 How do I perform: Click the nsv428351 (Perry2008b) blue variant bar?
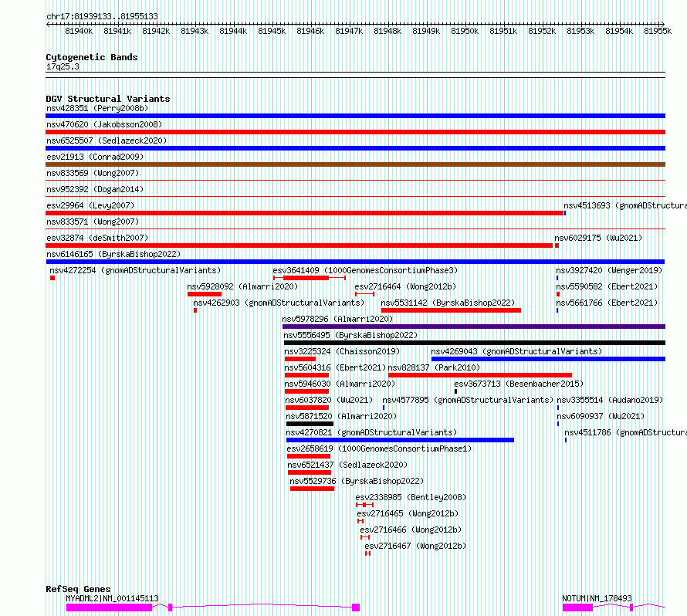point(355,116)
